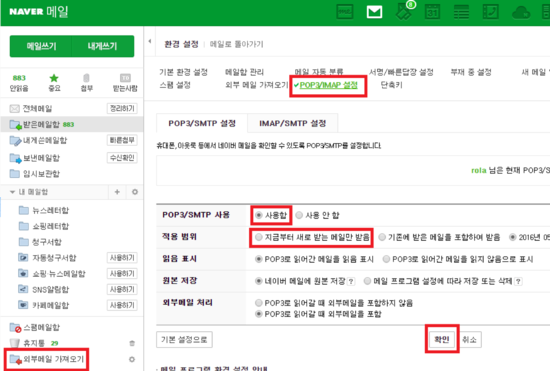Select 메일 프로그램 설정에 따라 저장 radio
550x371 pixels.
click(x=368, y=281)
